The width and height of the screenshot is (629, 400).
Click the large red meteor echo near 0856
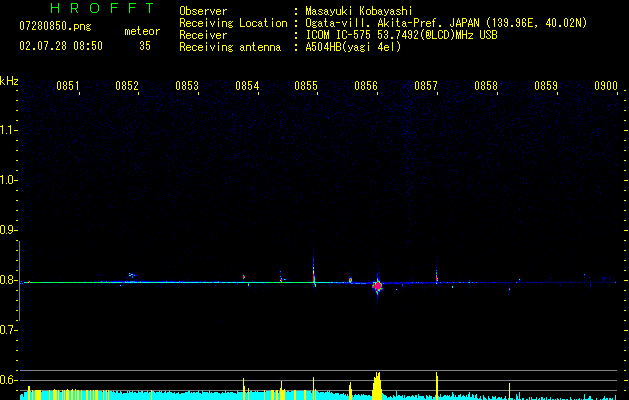point(377,286)
